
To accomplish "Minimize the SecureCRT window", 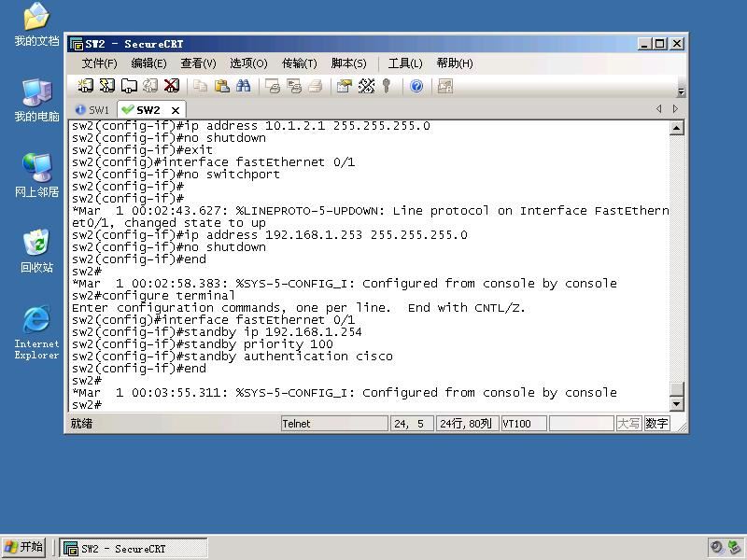I will 644,44.
